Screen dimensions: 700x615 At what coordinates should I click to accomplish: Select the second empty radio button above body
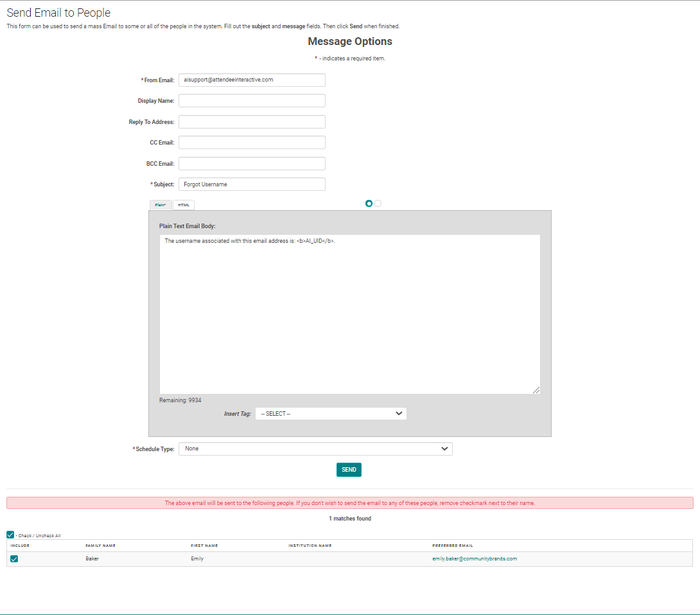coord(378,204)
